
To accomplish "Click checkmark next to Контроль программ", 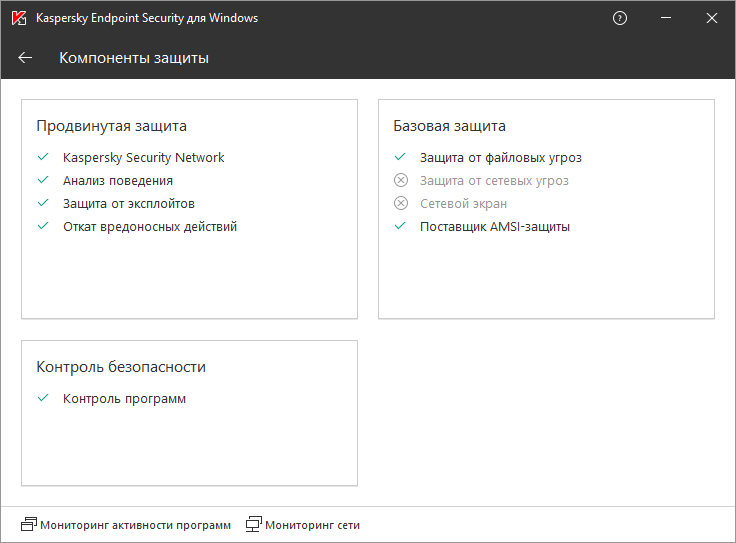I will tap(43, 398).
